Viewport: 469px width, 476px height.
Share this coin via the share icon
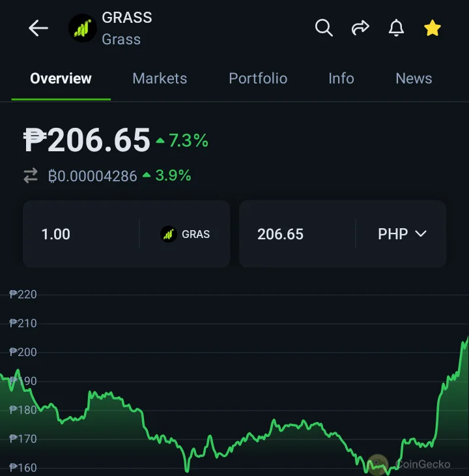(x=360, y=28)
